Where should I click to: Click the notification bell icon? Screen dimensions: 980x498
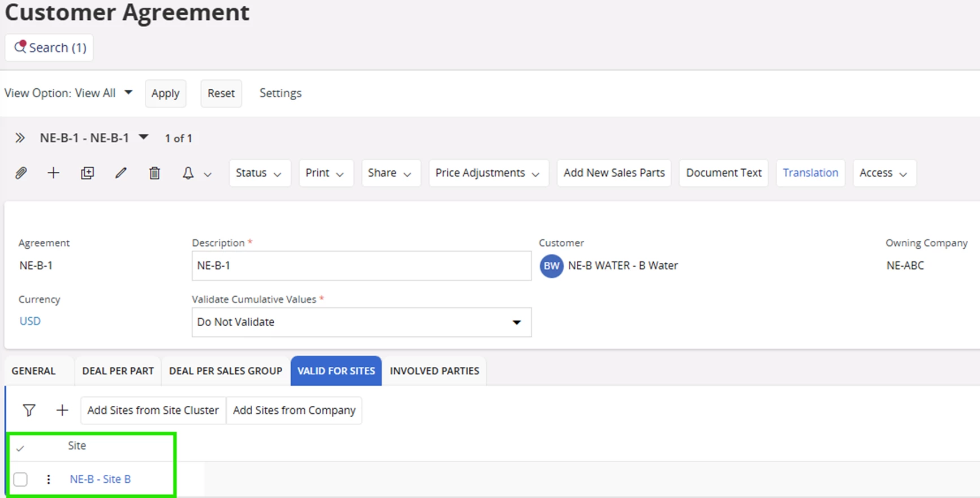pyautogui.click(x=188, y=173)
